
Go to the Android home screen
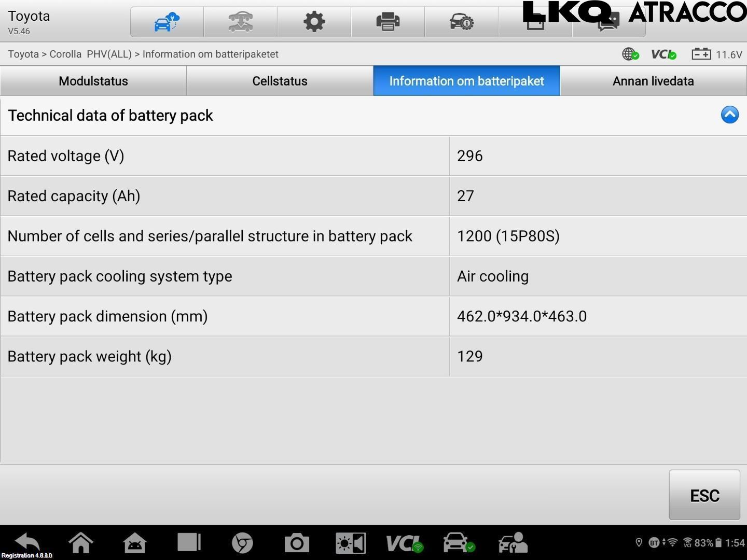click(x=81, y=543)
